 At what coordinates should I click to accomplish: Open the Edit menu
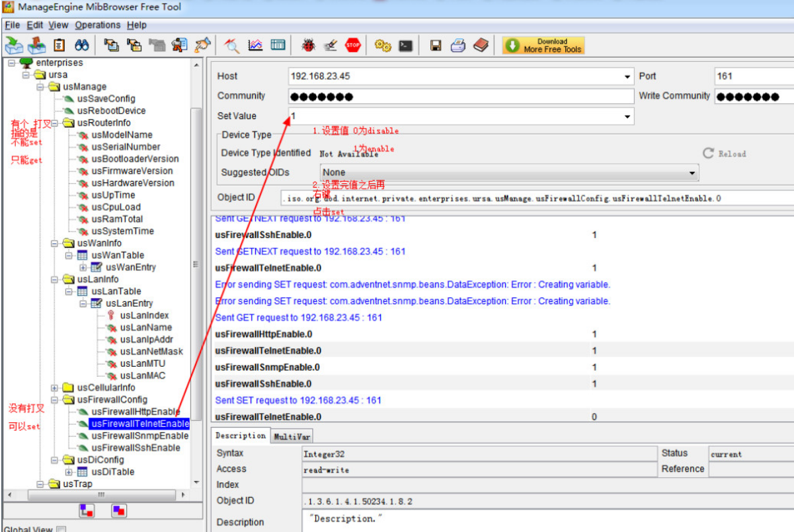point(34,25)
